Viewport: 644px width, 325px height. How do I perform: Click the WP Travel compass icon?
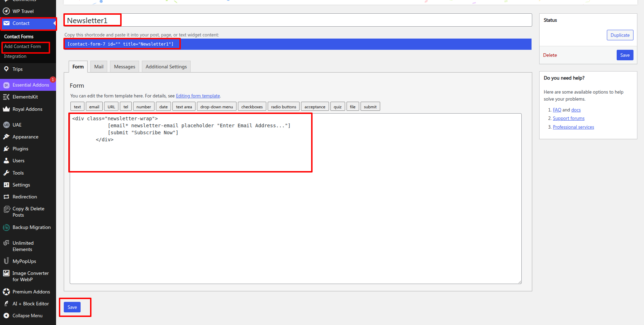pos(6,11)
